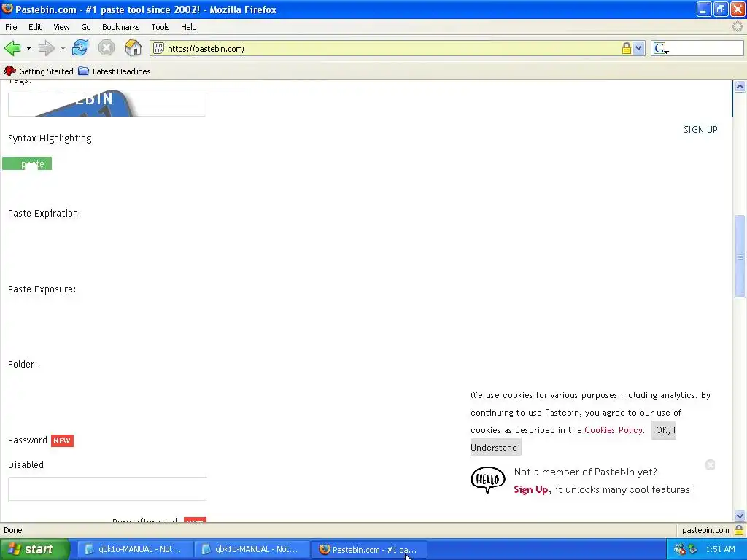This screenshot has width=747, height=560.
Task: Open the View menu
Action: 61,27
